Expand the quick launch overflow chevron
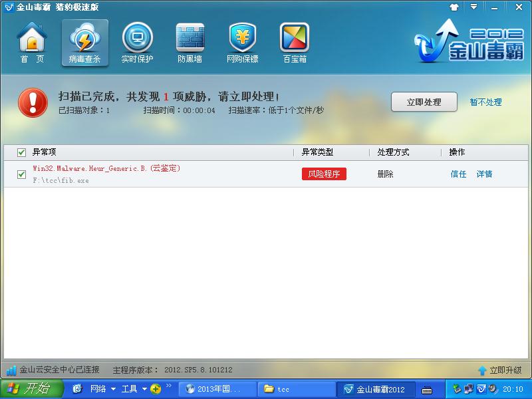 click(x=169, y=386)
